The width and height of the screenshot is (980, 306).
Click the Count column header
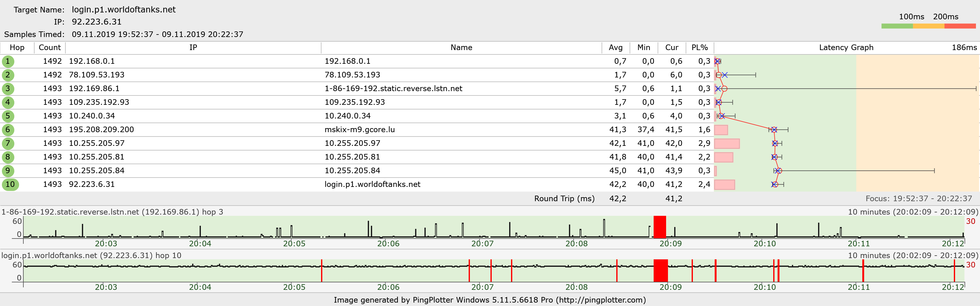pos(50,48)
